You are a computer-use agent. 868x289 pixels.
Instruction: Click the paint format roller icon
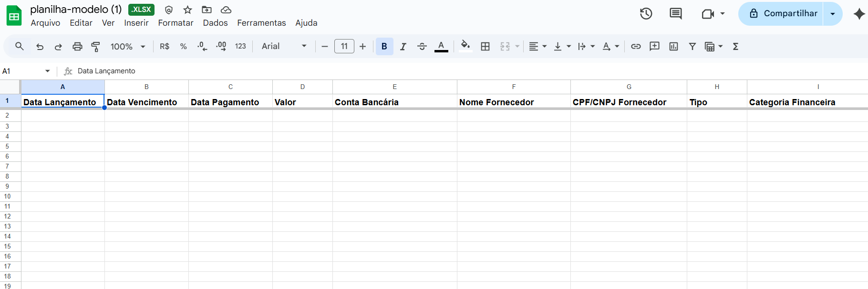pyautogui.click(x=95, y=46)
